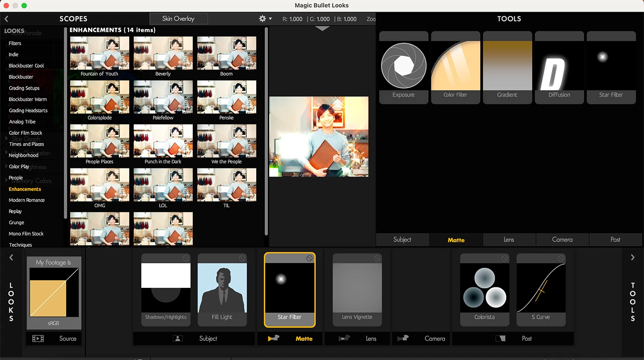The image size is (644, 360).
Task: Select the Shadows/Highlights tool in the chain
Action: point(166,290)
